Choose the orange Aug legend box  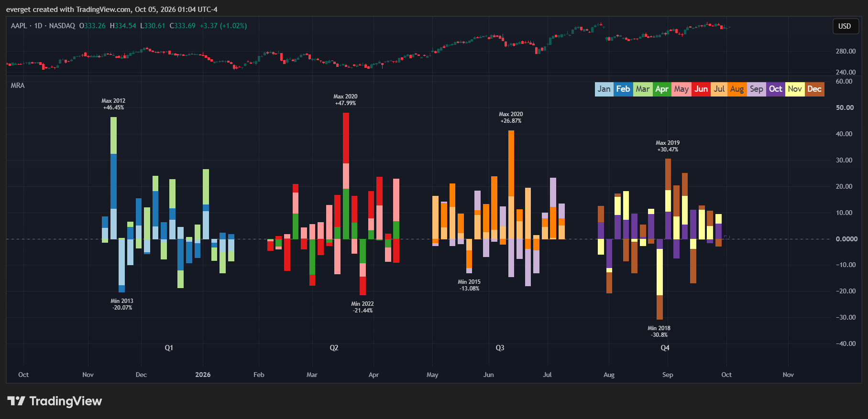point(737,89)
